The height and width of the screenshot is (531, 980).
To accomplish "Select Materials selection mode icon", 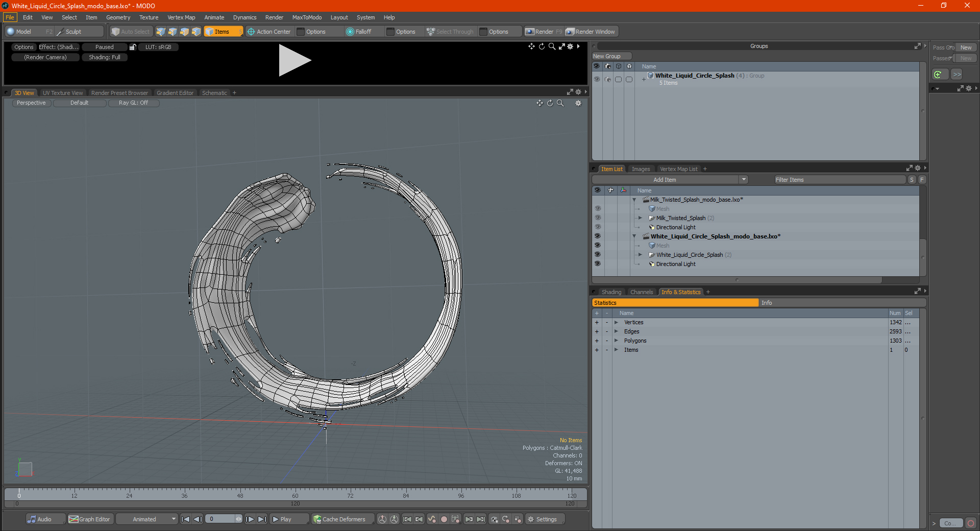I will pyautogui.click(x=196, y=32).
